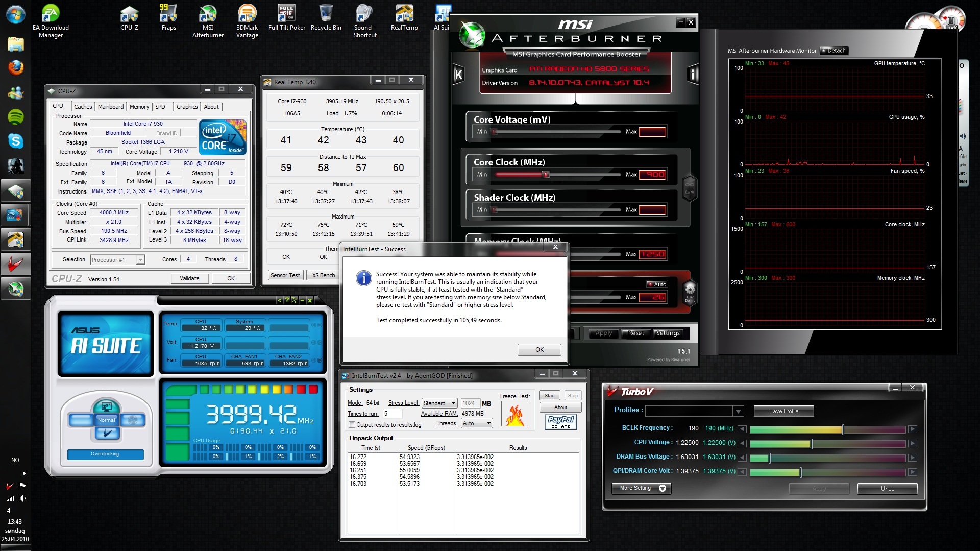Click XS Bench in Real Temp
The width and height of the screenshot is (980, 552).
(324, 275)
